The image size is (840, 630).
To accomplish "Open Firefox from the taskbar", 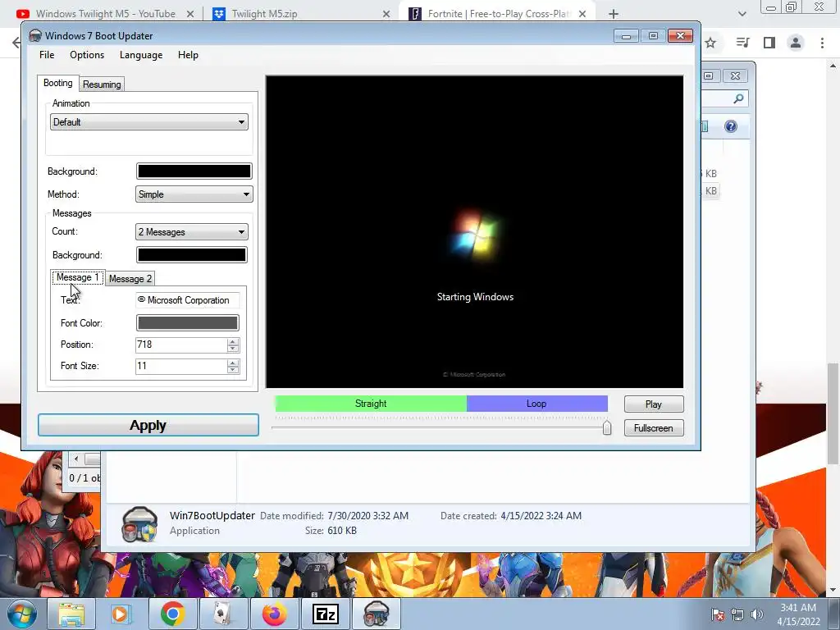I will (x=274, y=614).
